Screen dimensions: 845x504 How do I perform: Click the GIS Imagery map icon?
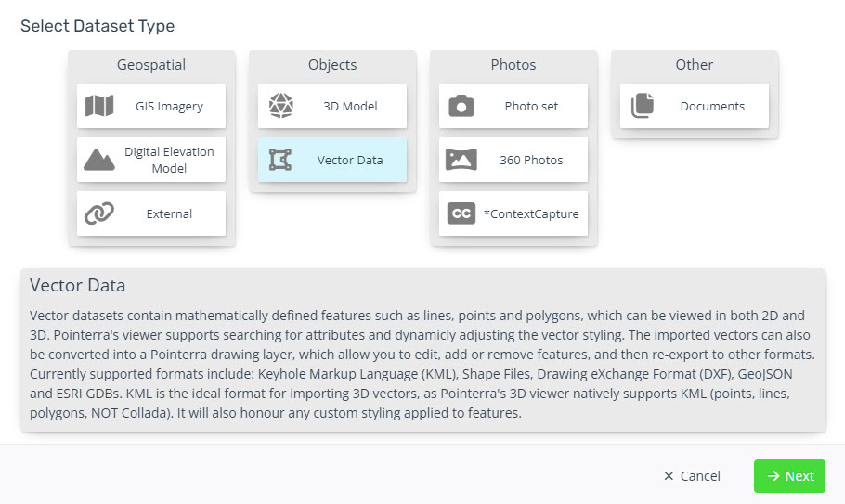click(99, 106)
